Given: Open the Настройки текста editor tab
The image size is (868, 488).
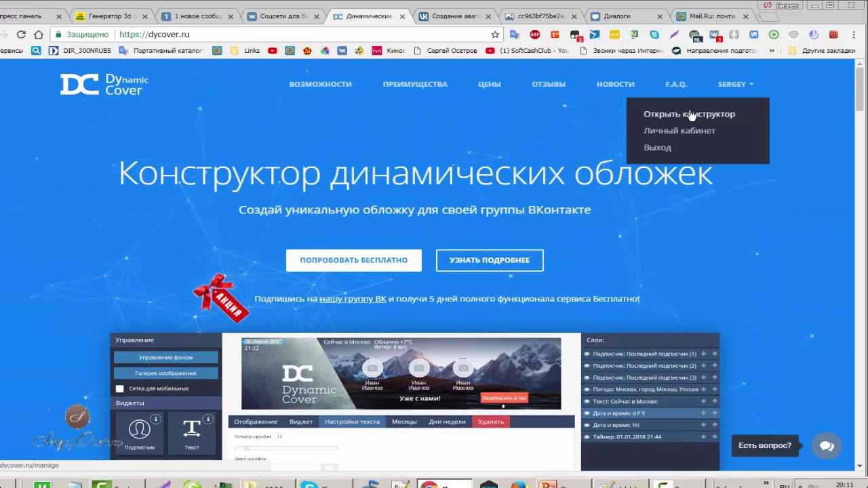Looking at the screenshot, I should [352, 422].
